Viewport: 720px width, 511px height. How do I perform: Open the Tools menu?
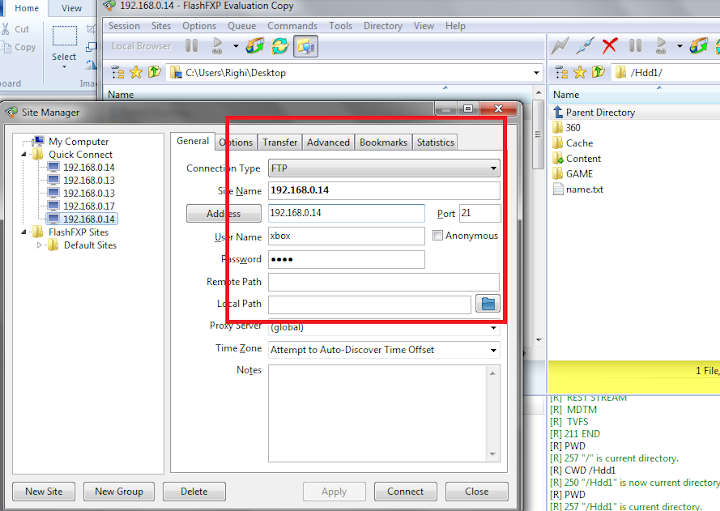341,26
